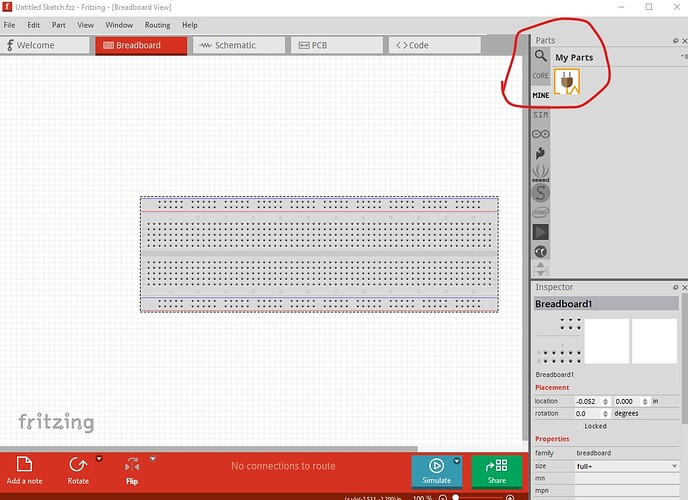Rotate the selected breadboard part

77,466
